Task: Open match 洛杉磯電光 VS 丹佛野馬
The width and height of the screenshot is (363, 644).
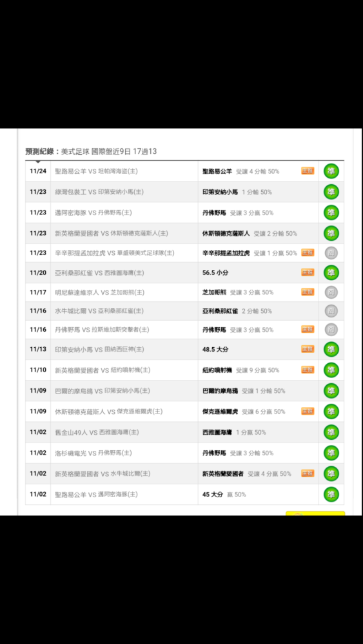Action: tap(93, 453)
